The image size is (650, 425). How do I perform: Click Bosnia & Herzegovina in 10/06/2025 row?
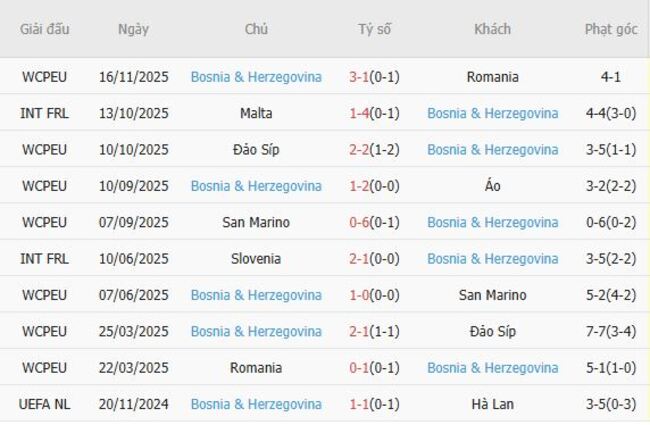coord(492,259)
